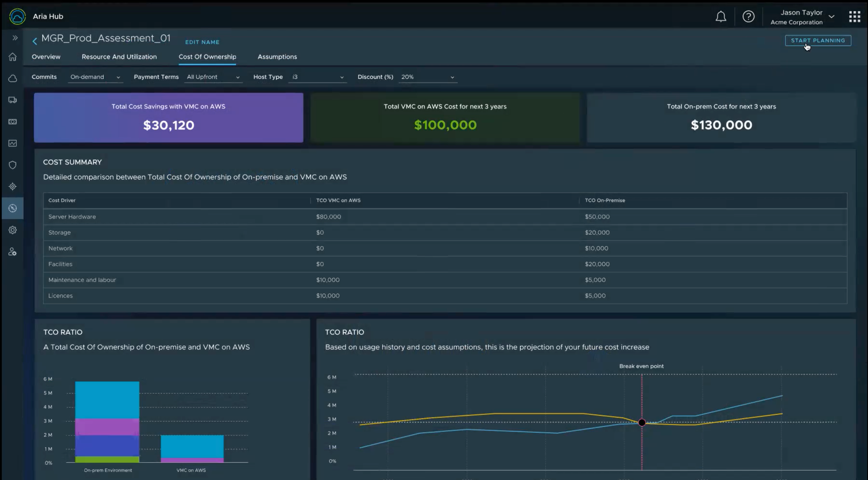Switch to the Overview tab
This screenshot has height=480, width=868.
click(46, 57)
